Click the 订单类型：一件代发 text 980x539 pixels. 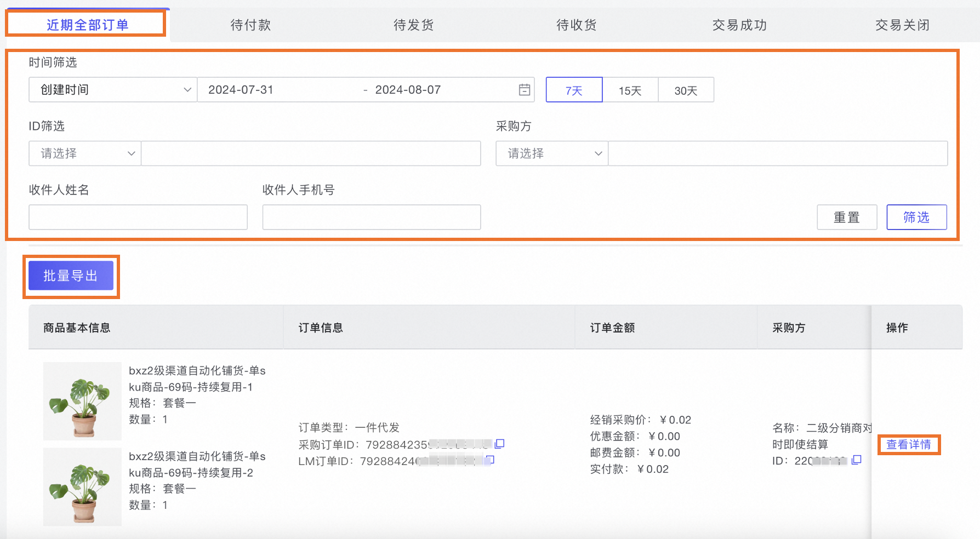(349, 427)
